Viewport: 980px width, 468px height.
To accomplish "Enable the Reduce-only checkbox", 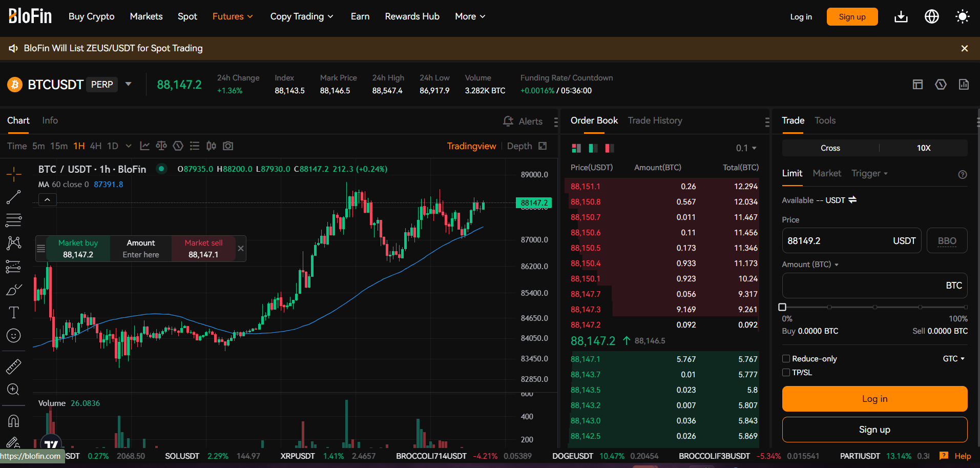I will [x=786, y=359].
